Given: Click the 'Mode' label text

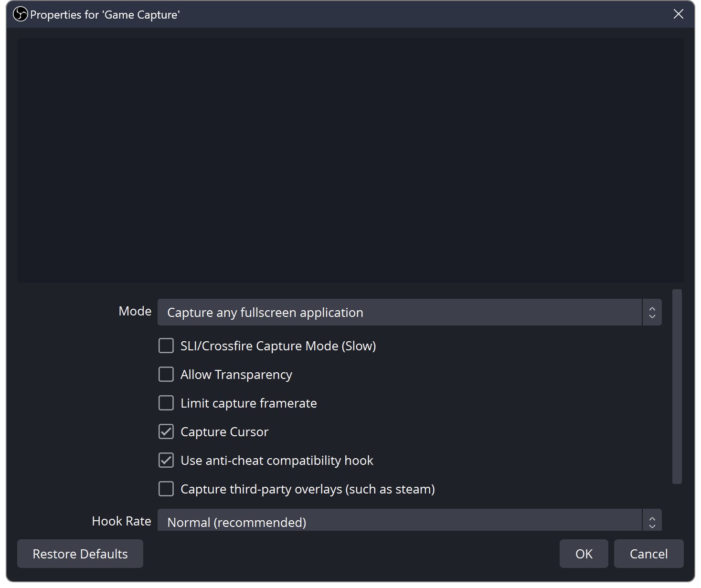Looking at the screenshot, I should pos(135,311).
